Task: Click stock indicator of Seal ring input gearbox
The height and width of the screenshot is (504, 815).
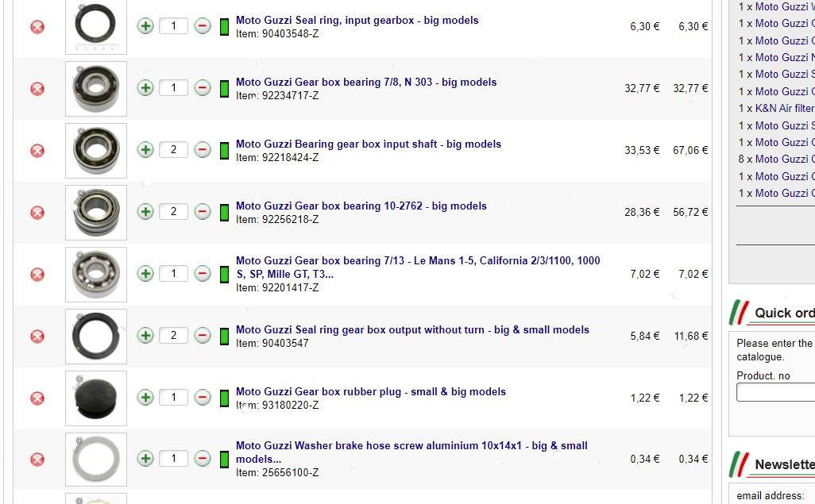Action: click(x=225, y=26)
